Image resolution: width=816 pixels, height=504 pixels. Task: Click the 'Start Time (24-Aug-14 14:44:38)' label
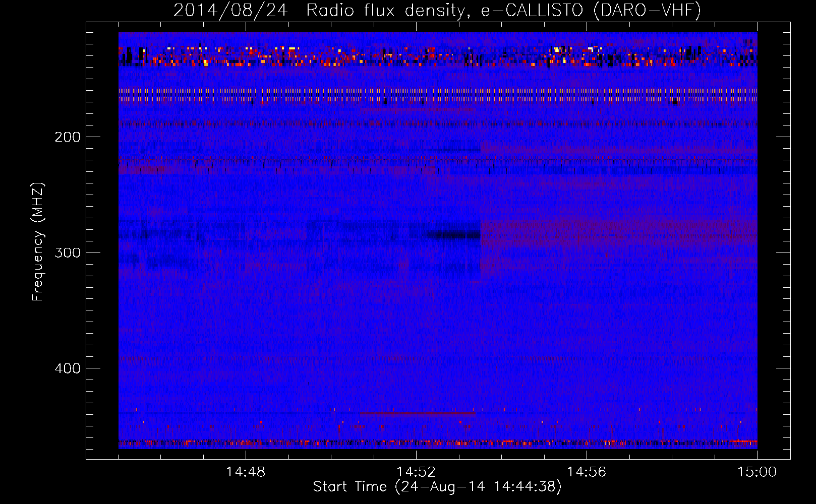437,487
